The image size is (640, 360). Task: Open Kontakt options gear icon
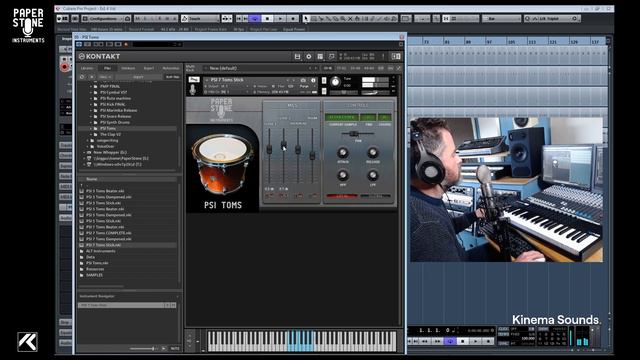coord(309,56)
